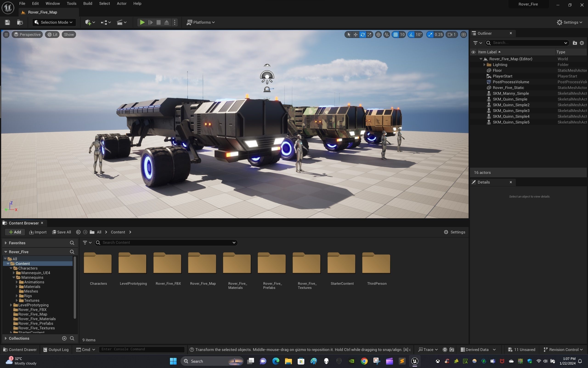Click the Eject from player button

[x=167, y=22]
